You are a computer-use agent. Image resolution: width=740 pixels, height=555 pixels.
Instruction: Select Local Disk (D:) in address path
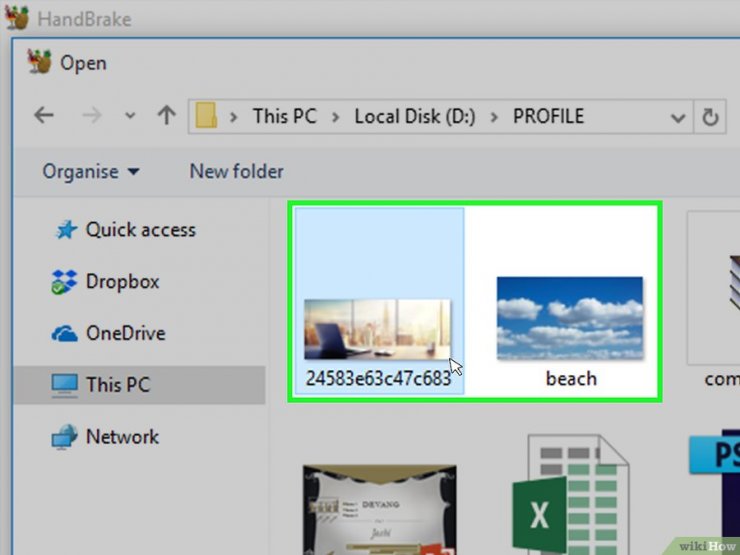tap(415, 116)
